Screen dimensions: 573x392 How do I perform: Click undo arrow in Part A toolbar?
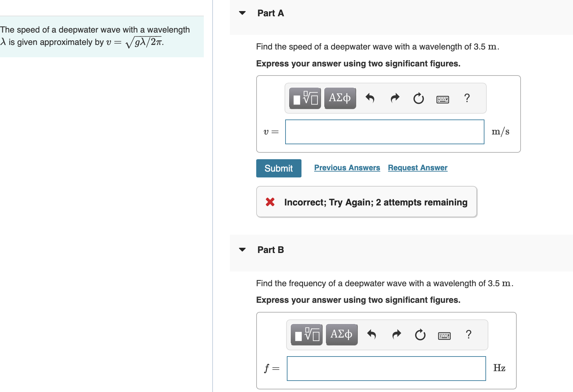(370, 98)
